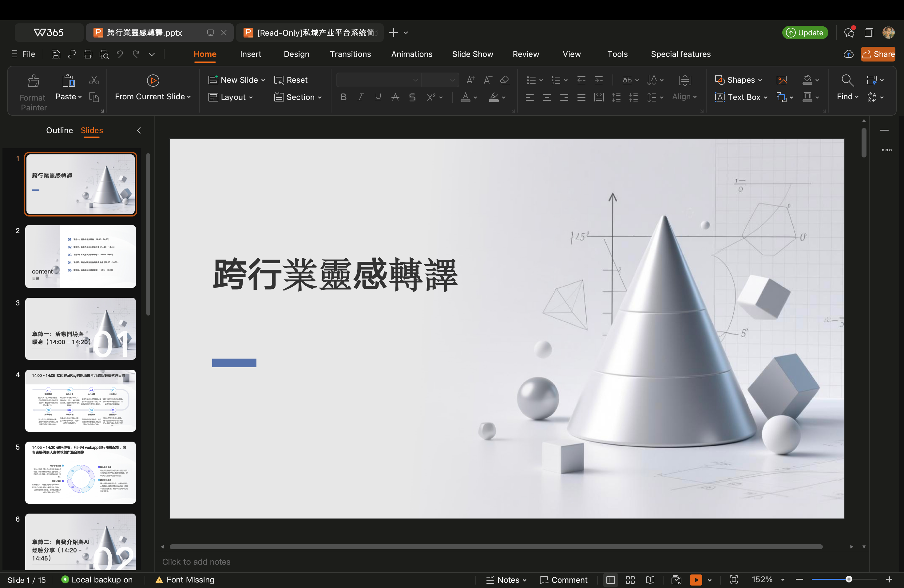Click the fit slide to window icon
The image size is (904, 588).
[733, 580]
